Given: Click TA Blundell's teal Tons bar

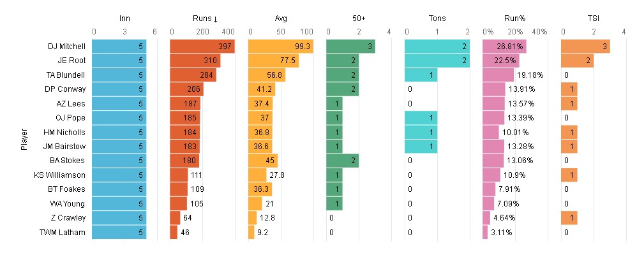Looking at the screenshot, I should pyautogui.click(x=421, y=75).
